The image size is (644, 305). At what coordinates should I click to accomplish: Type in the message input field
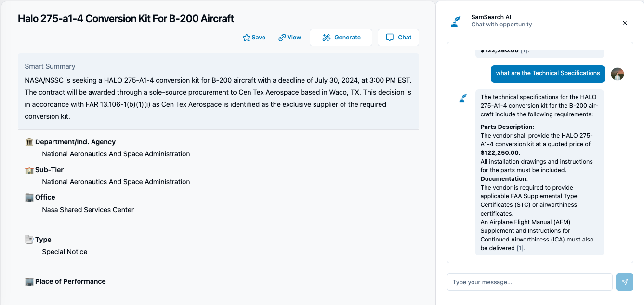(x=529, y=282)
